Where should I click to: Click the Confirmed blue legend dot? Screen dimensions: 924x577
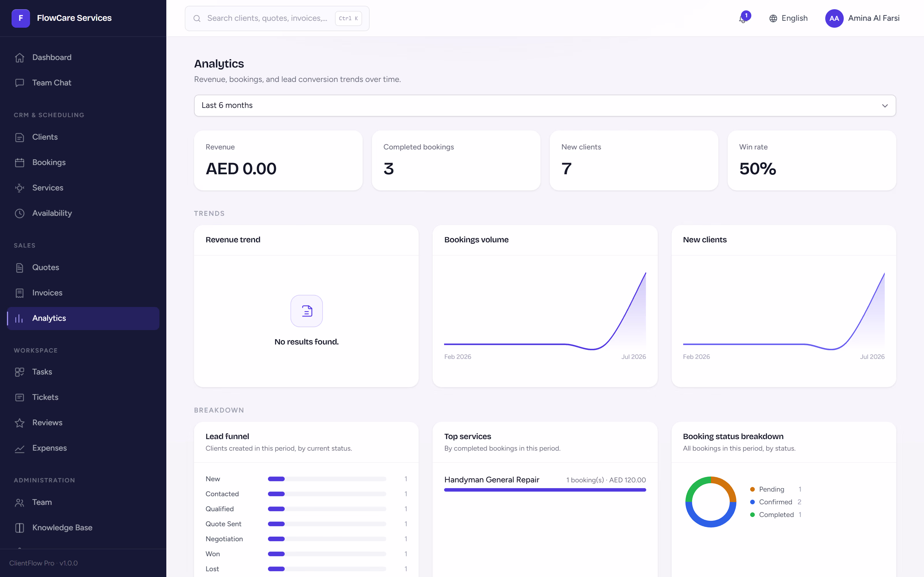point(752,502)
